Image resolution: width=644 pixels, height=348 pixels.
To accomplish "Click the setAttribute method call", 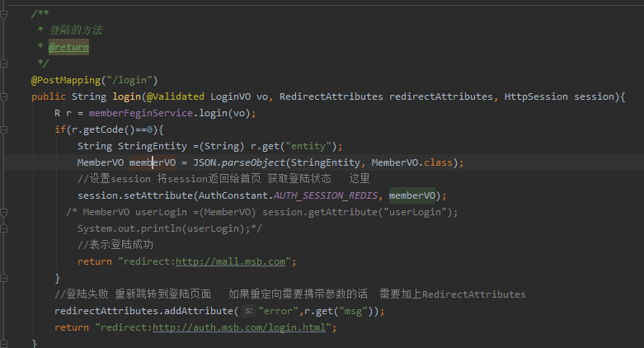I will coord(158,195).
